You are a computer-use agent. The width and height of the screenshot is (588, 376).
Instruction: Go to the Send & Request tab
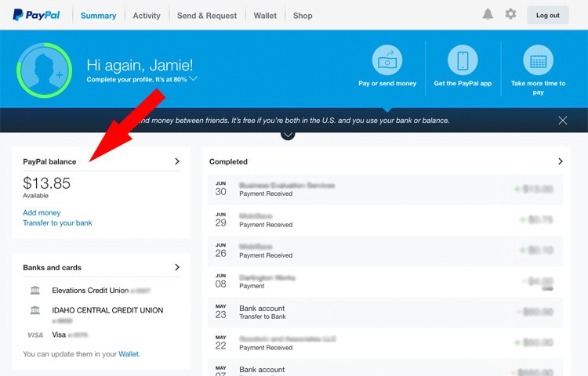coord(207,16)
